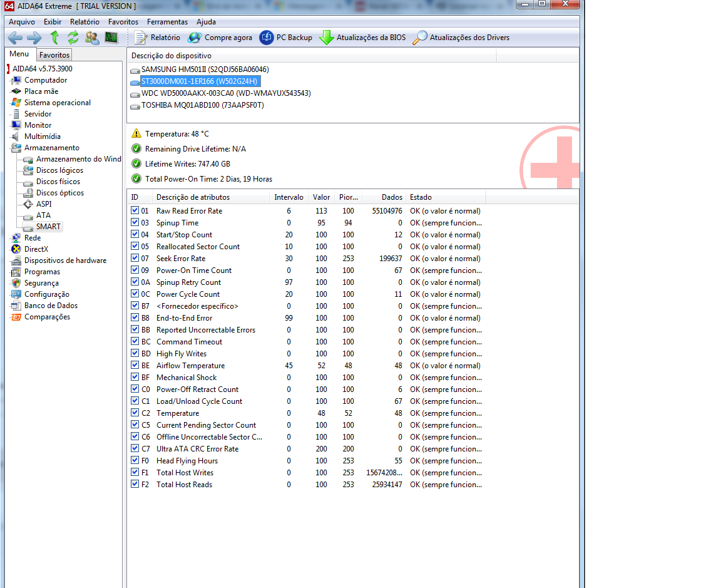Open the Favoritos menu
Image resolution: width=721 pixels, height=588 pixels.
click(123, 22)
